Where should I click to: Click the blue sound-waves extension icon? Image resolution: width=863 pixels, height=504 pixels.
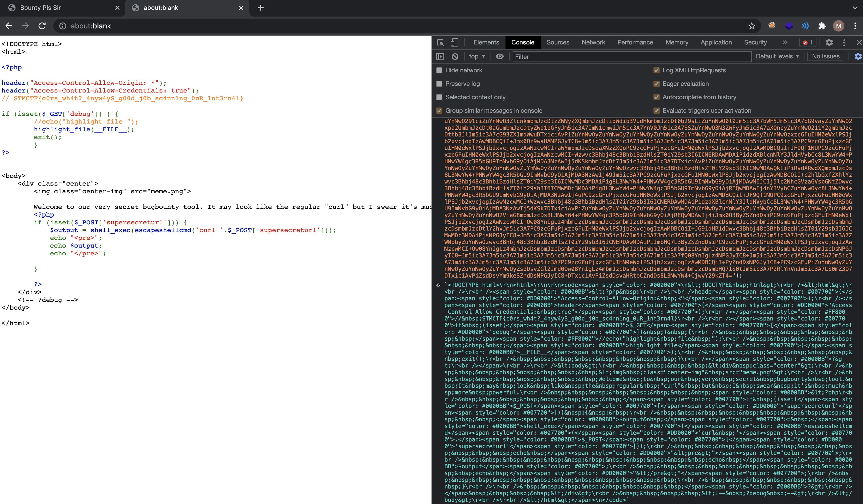pos(805,26)
